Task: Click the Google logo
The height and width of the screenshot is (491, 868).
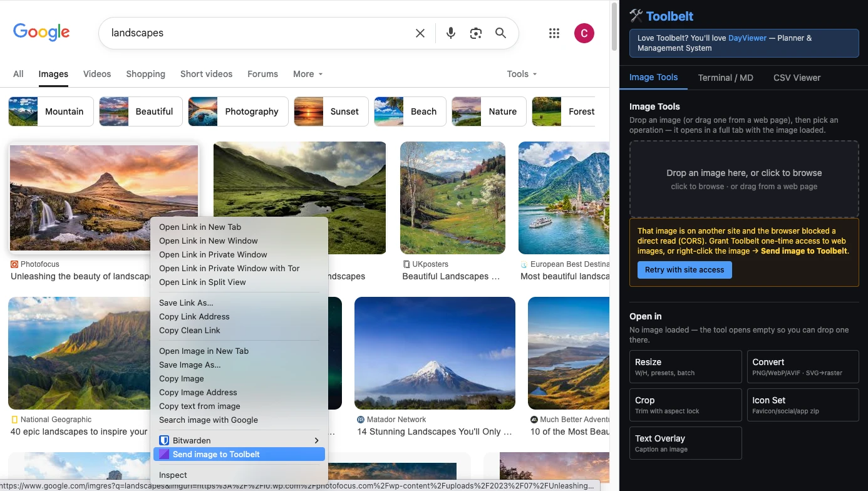Action: pyautogui.click(x=41, y=33)
